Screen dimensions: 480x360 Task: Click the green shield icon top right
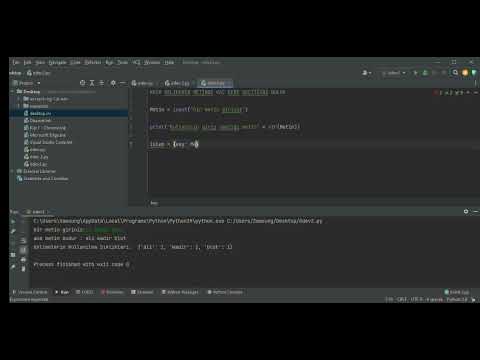(474, 73)
